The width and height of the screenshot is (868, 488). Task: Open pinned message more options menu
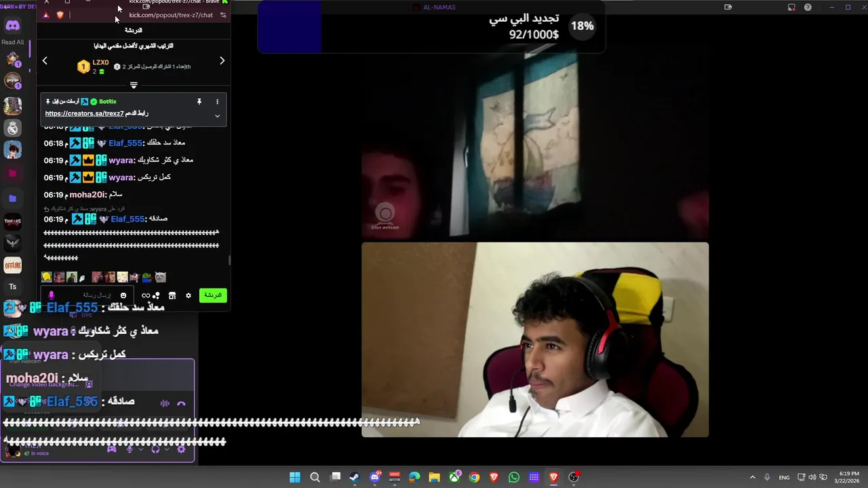217,102
